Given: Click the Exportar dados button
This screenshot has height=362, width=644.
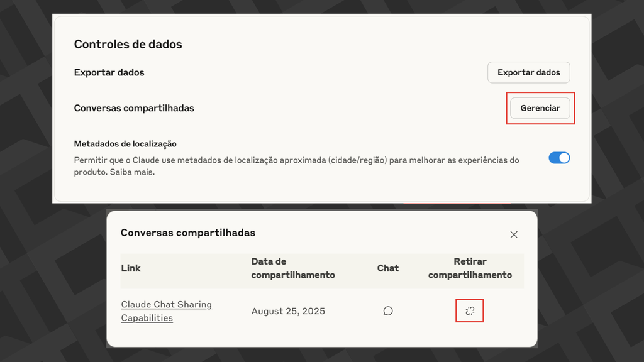Looking at the screenshot, I should point(528,72).
